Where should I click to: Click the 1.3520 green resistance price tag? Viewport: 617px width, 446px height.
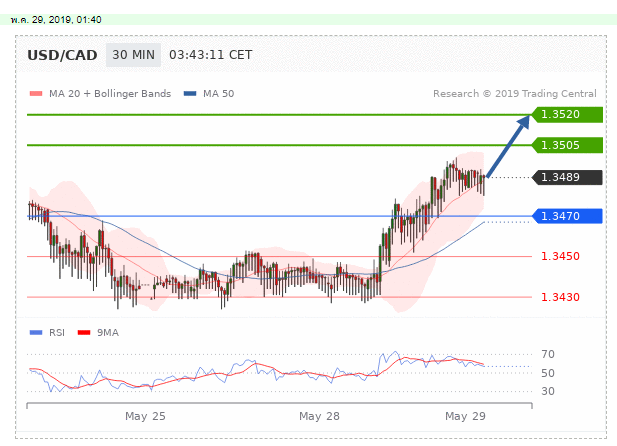pos(567,115)
